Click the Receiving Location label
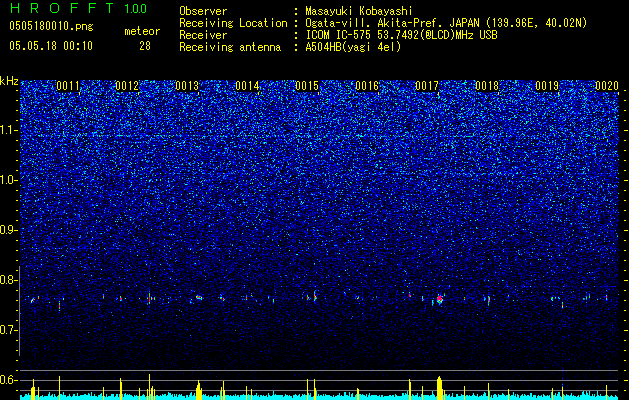 pyautogui.click(x=233, y=23)
